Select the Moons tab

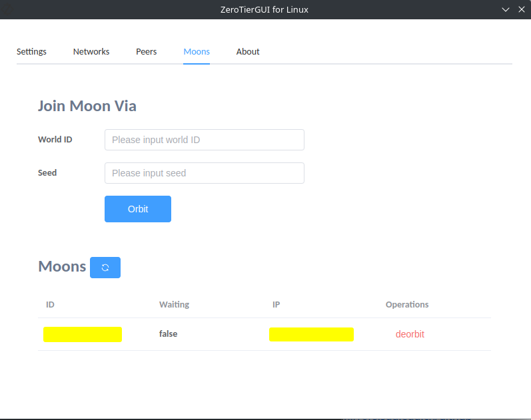pyautogui.click(x=197, y=52)
